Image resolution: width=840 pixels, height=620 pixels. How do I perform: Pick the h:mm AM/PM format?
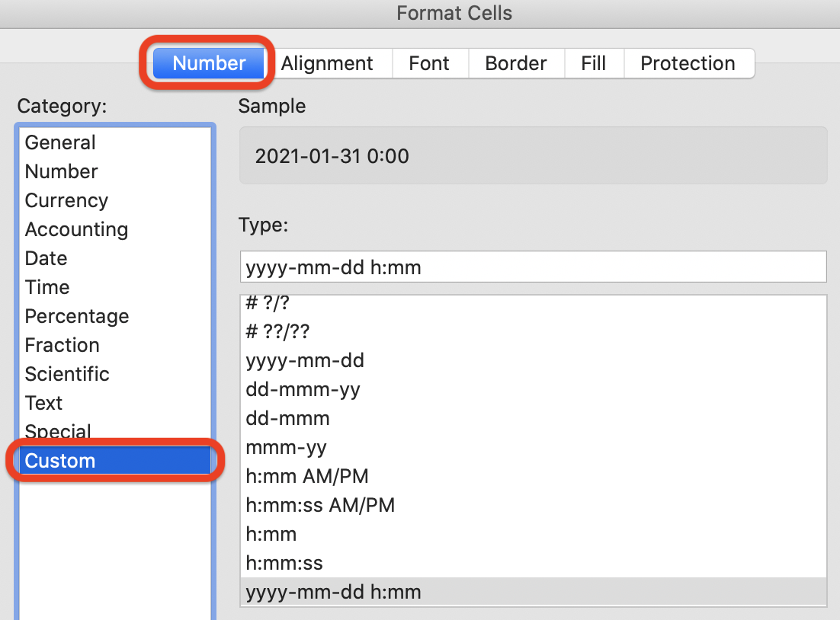click(307, 477)
